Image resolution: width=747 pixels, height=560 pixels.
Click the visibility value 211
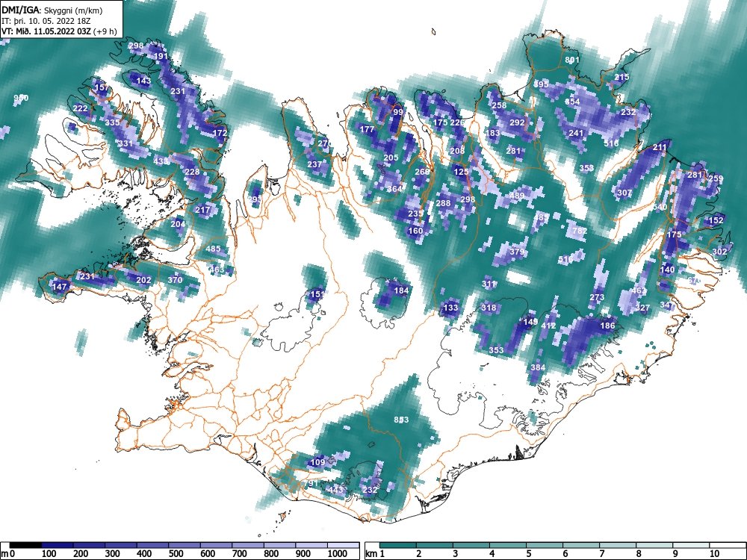click(660, 148)
